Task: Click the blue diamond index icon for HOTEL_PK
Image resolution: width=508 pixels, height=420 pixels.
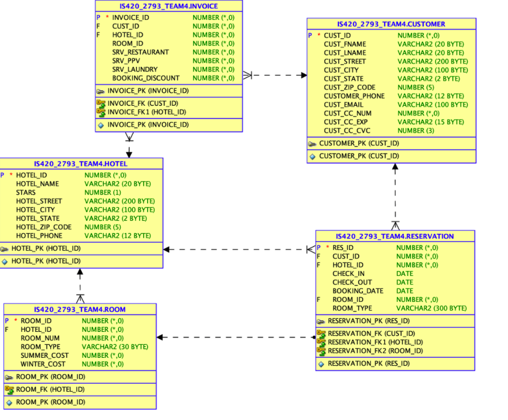Action: tap(5, 261)
